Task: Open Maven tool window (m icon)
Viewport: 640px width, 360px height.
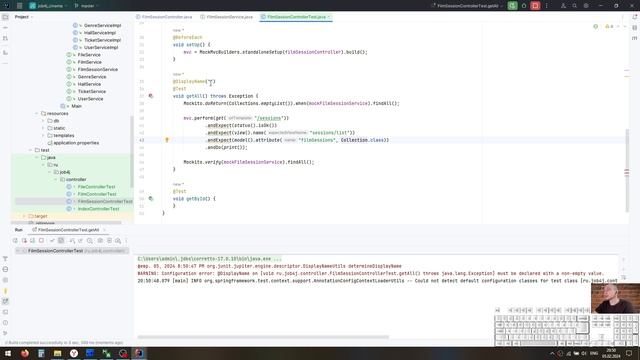Action: 635,38
